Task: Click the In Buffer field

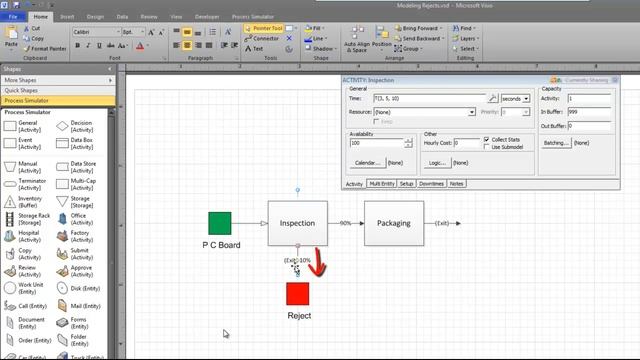Action: tap(589, 112)
